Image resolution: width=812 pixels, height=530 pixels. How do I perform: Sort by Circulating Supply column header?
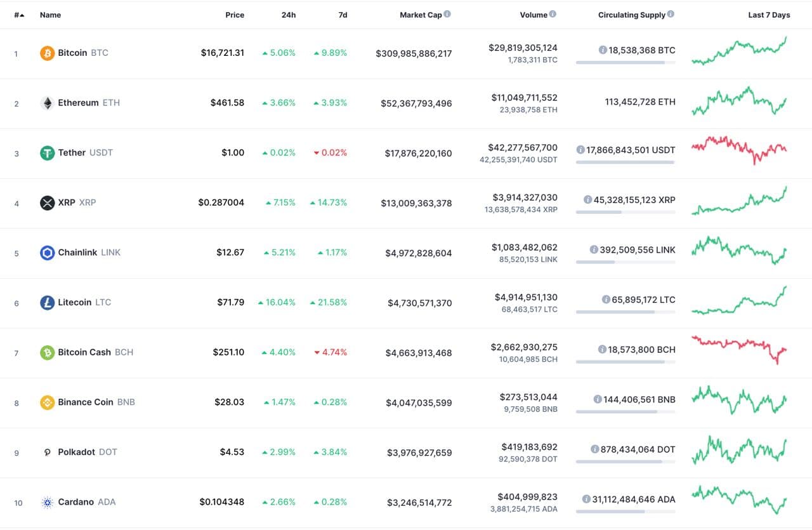[x=632, y=15]
